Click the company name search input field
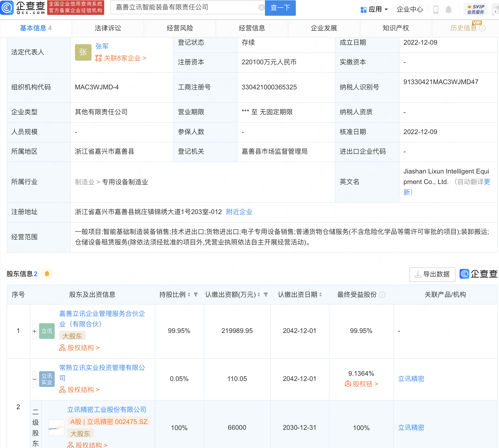The image size is (499, 448). (x=185, y=7)
